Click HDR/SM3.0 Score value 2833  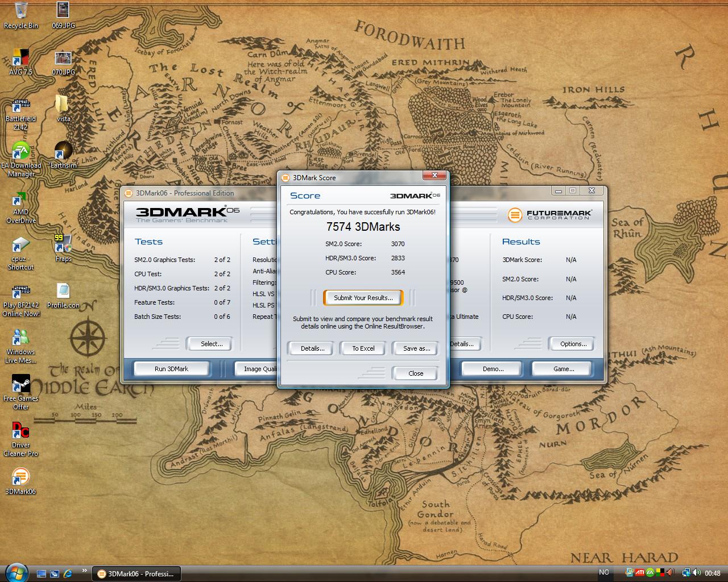pos(398,258)
